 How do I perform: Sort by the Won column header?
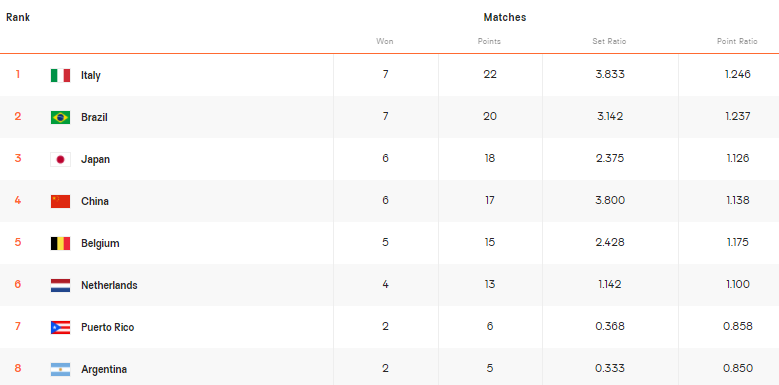(x=385, y=41)
